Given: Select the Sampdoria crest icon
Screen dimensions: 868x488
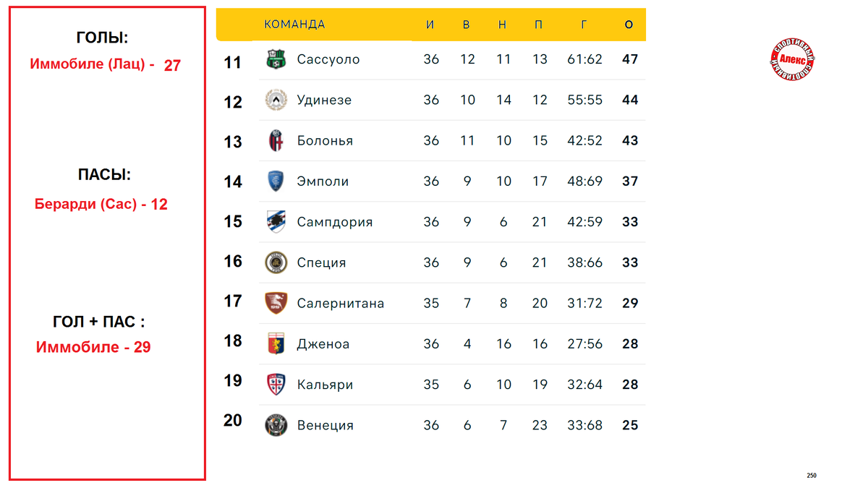Looking at the screenshot, I should click(x=276, y=221).
